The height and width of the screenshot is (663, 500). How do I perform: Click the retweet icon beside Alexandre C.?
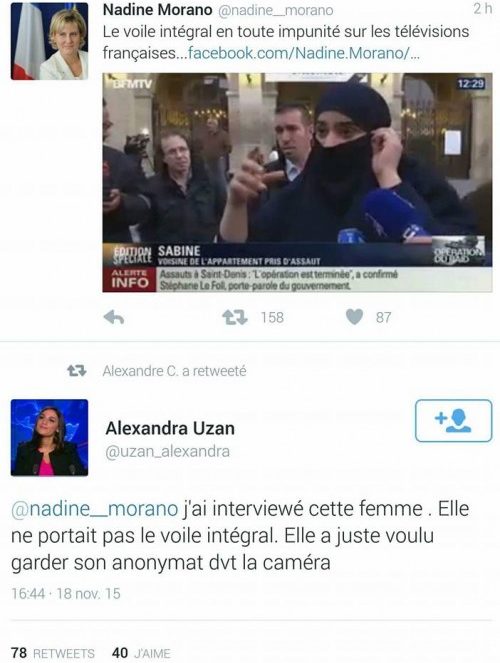pyautogui.click(x=77, y=371)
